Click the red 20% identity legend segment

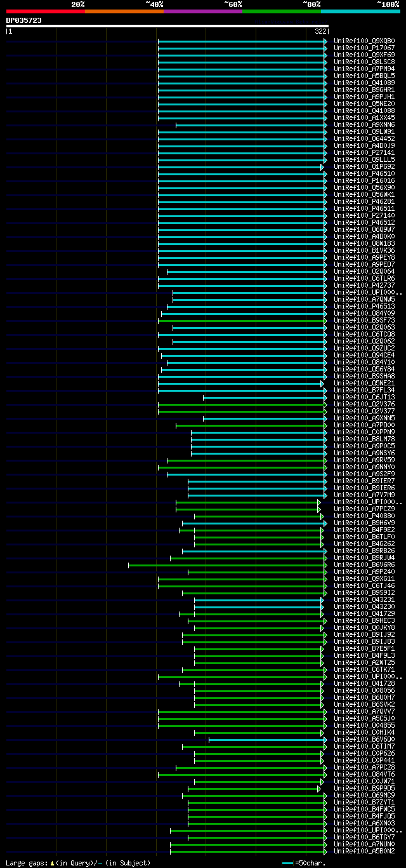click(46, 11)
